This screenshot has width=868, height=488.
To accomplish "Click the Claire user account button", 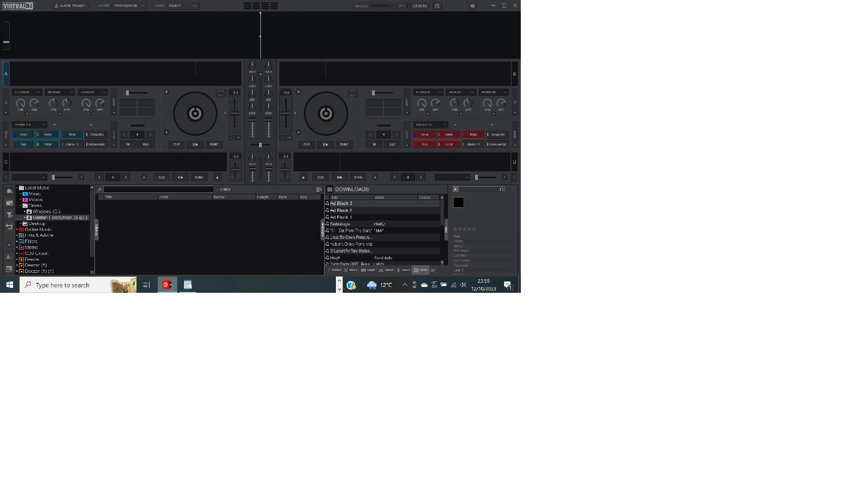I will click(71, 6).
